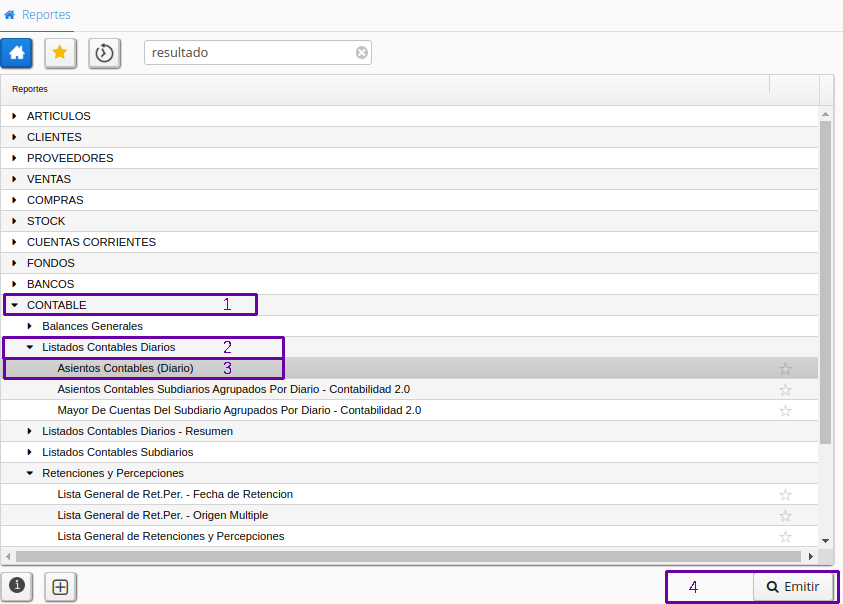
Task: Select Lista General de Ret.Per. - Fecha de Retencion
Action: click(175, 494)
